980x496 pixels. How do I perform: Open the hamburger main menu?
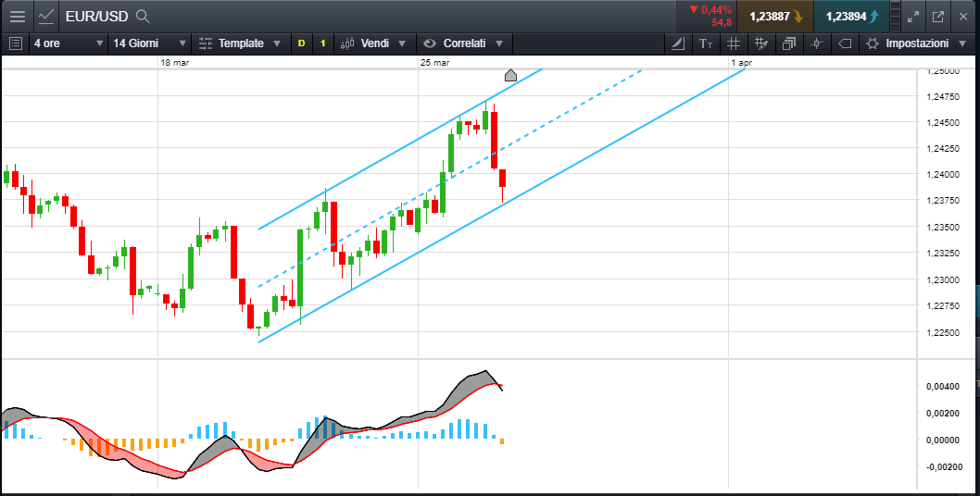(17, 17)
